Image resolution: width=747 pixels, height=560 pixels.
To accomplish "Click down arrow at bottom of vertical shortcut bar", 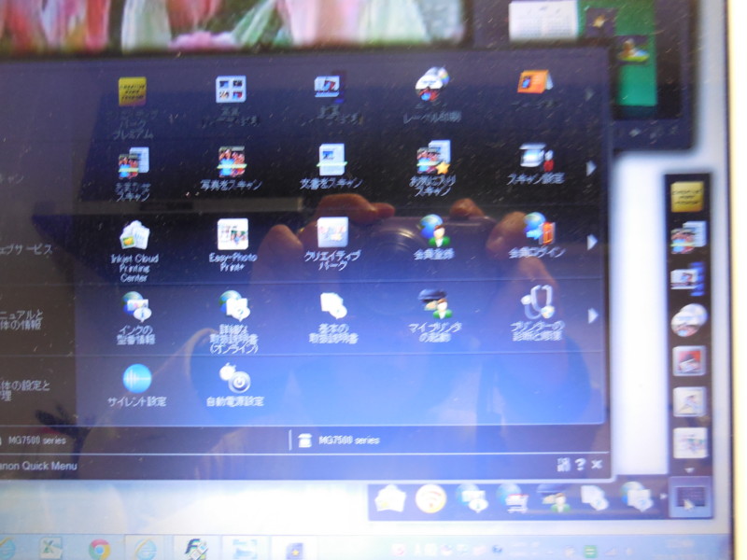I will pyautogui.click(x=689, y=470).
